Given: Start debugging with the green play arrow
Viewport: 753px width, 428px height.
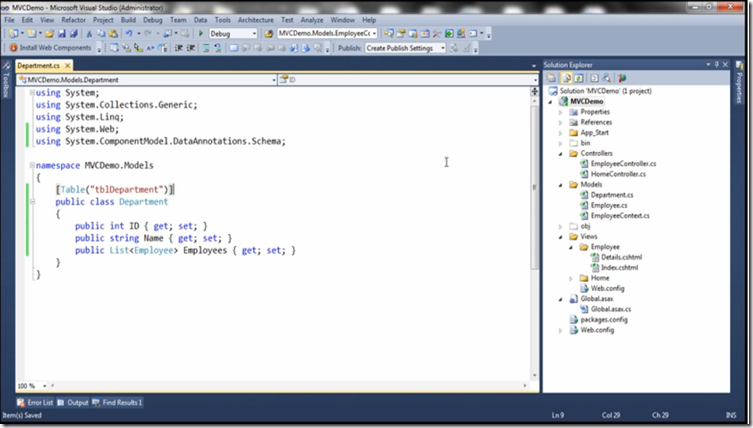Looking at the screenshot, I should click(x=201, y=34).
